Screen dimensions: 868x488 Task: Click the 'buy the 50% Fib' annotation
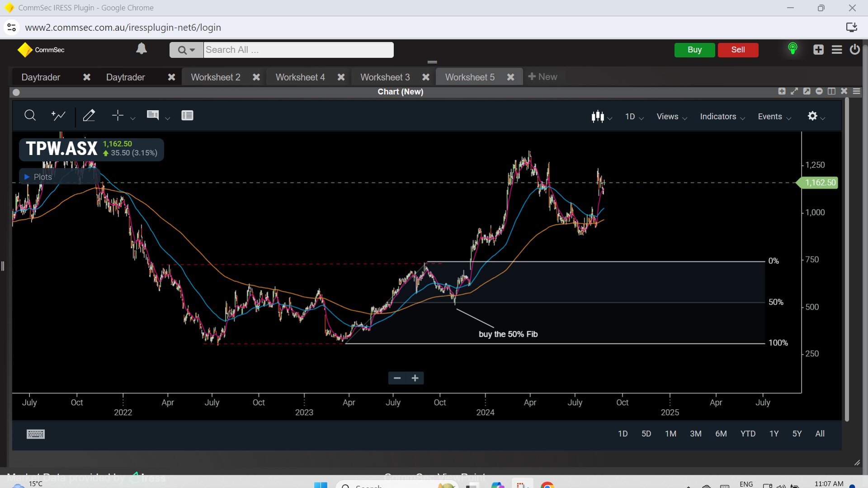(x=508, y=334)
